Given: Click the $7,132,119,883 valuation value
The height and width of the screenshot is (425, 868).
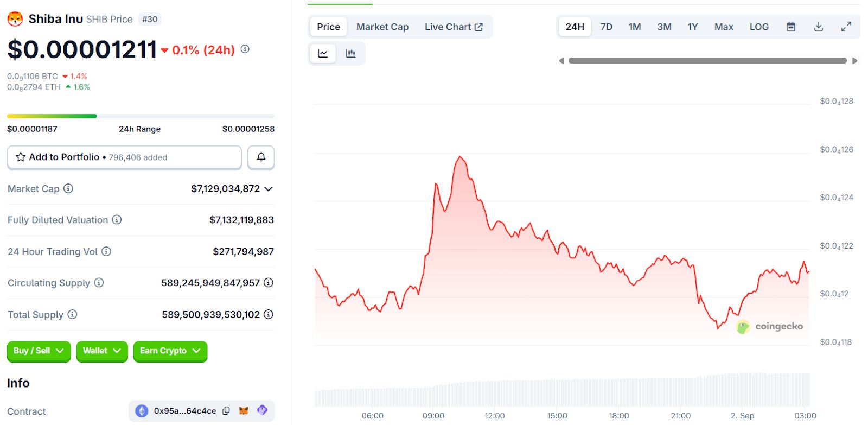Looking at the screenshot, I should coord(241,220).
